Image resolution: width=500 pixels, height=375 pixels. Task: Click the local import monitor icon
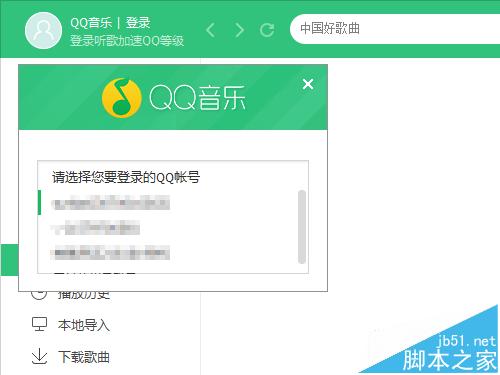tap(39, 324)
